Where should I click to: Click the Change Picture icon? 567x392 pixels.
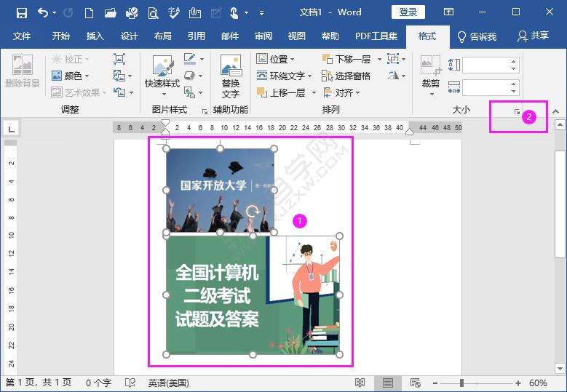119,76
